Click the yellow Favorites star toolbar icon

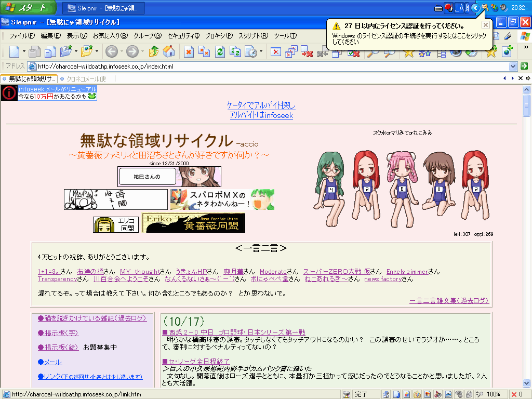pyautogui.click(x=409, y=52)
